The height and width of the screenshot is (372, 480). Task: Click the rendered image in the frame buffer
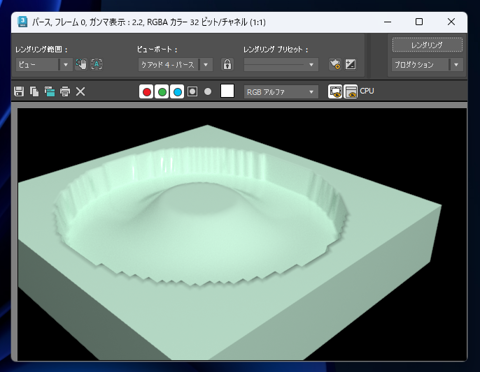(242, 234)
